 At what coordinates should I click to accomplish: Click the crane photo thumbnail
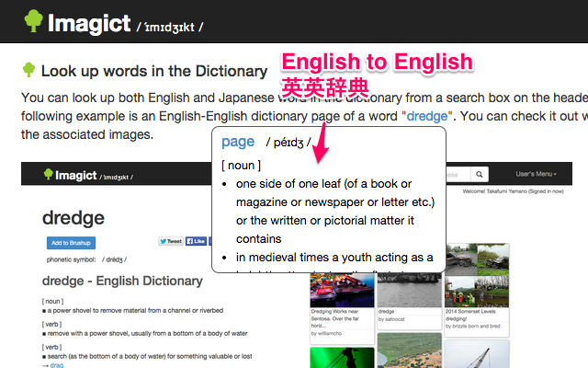coord(477,354)
